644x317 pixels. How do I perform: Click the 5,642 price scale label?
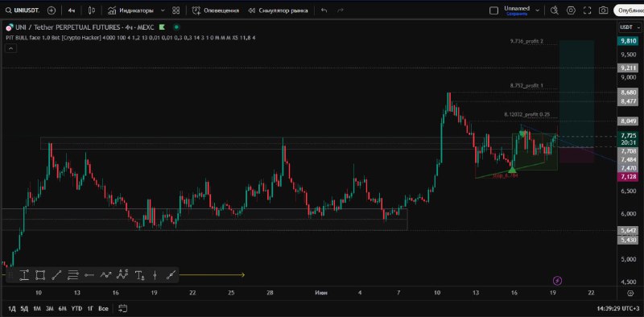(x=629, y=231)
